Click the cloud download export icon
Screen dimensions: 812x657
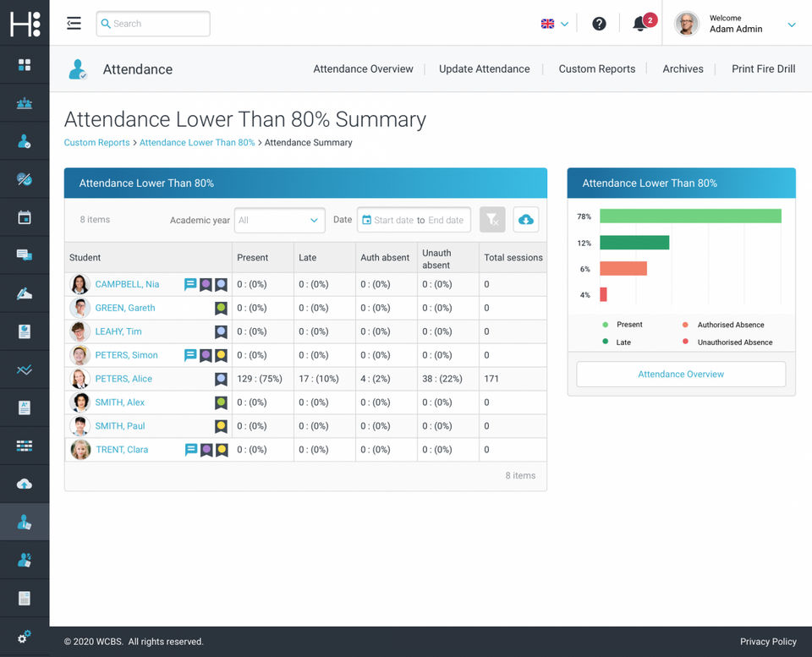[x=525, y=220]
